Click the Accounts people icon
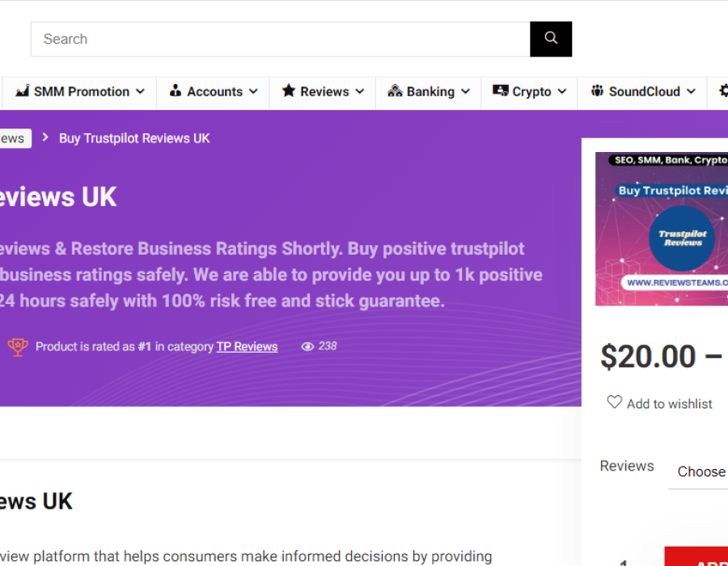This screenshot has width=728, height=566. pos(176,91)
